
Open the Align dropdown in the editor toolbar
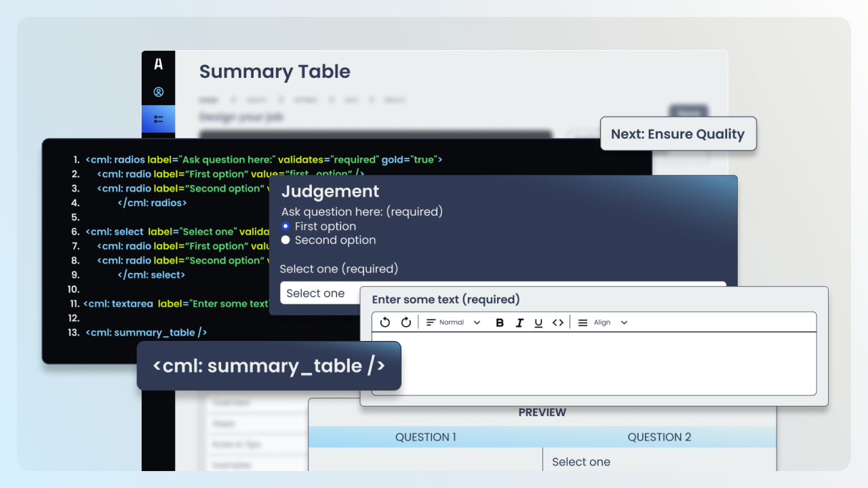[x=602, y=322]
